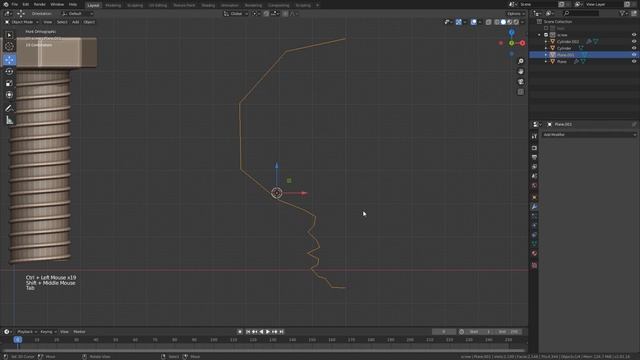Open the Edit menu
Viewport: 640px width, 360px height.
coord(26,4)
